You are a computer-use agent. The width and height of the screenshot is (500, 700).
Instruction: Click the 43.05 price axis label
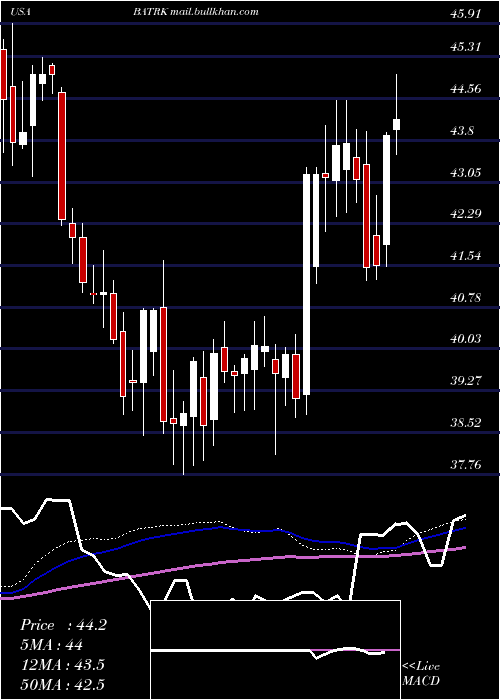pyautogui.click(x=466, y=172)
